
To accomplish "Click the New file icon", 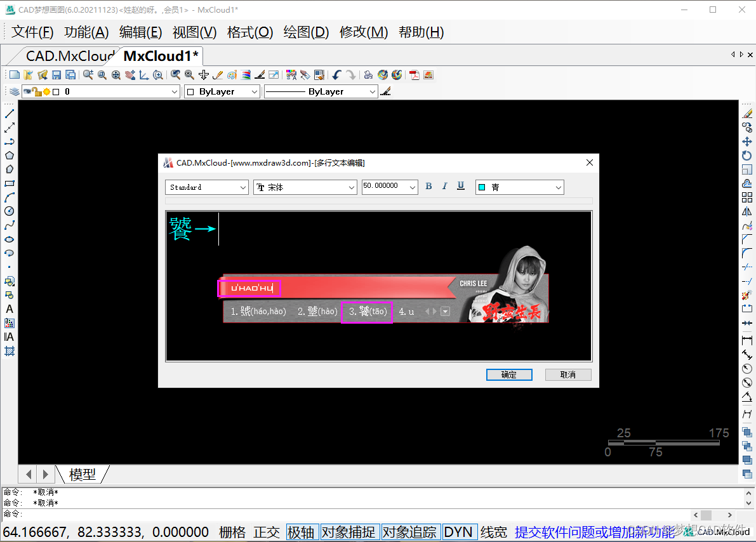I will click(15, 75).
